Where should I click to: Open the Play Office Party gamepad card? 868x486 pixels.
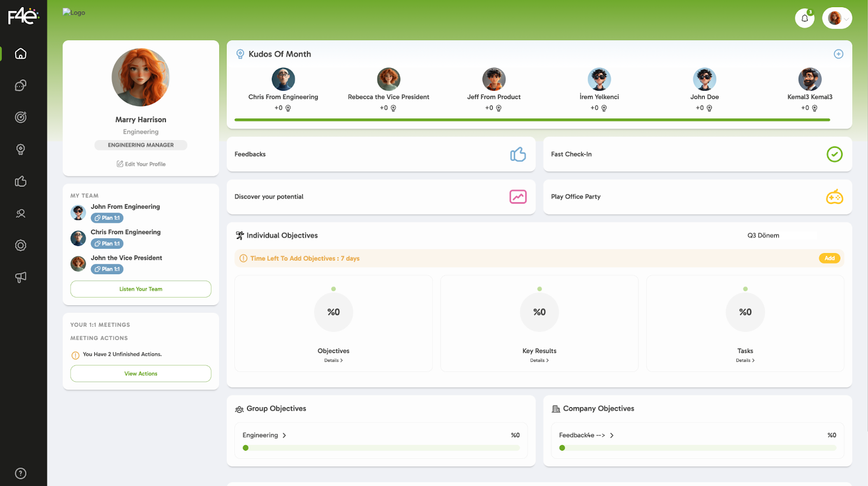coord(697,197)
